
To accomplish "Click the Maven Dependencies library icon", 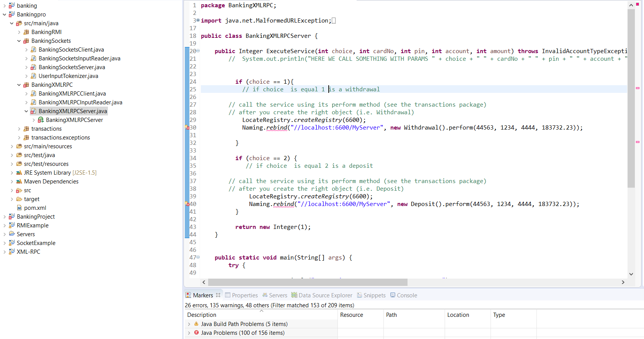I will coord(19,182).
